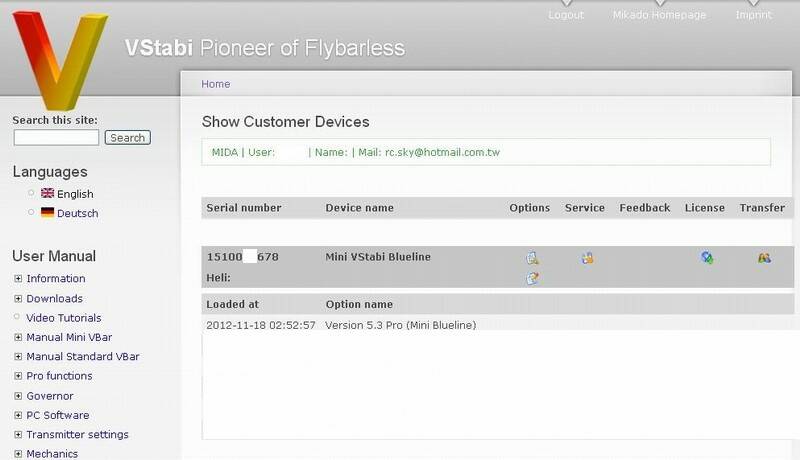Click the German flag beside Deutsch
The height and width of the screenshot is (460, 800).
click(47, 213)
